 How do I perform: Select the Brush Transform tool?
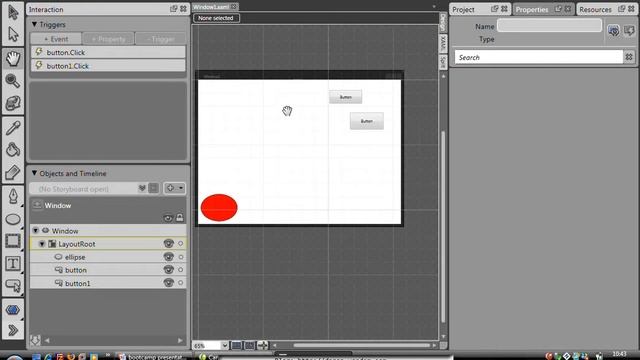point(13,172)
